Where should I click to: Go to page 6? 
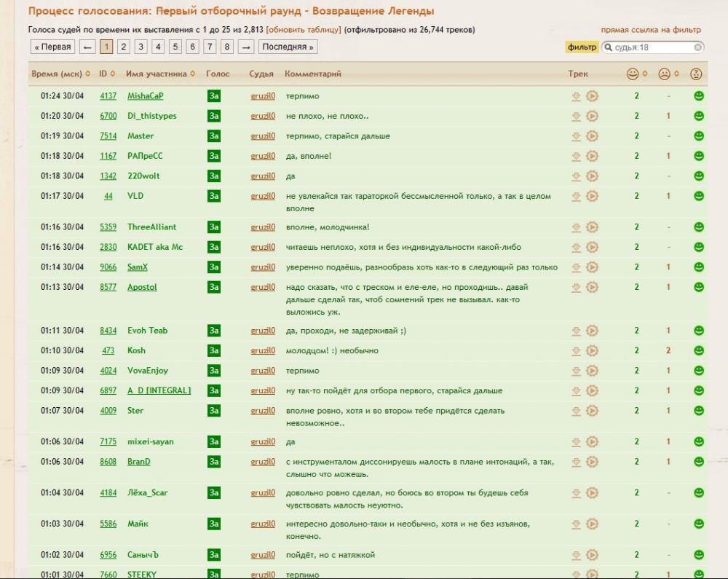pos(192,47)
